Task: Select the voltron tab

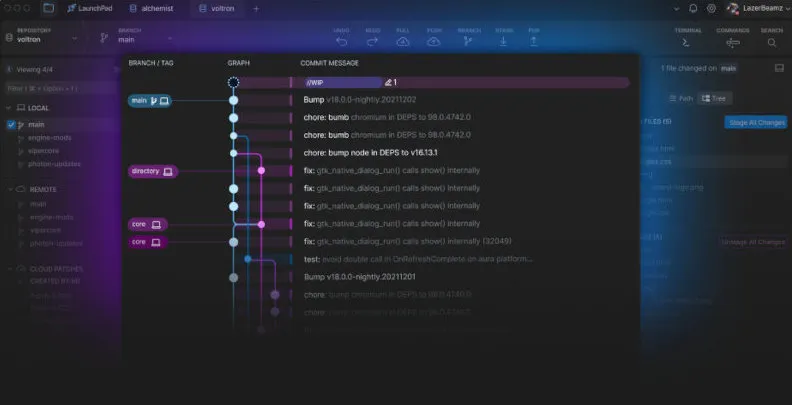Action: pyautogui.click(x=217, y=9)
